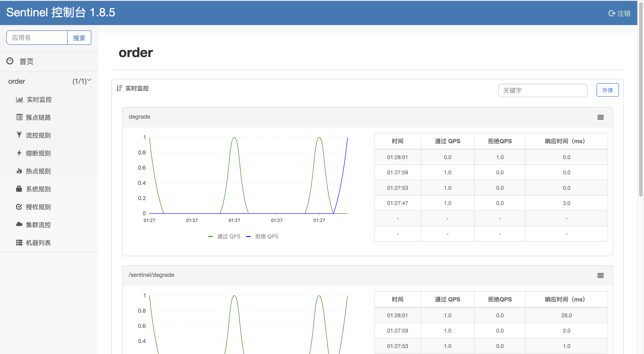The width and height of the screenshot is (644, 354).
Task: Go to 首页 home page
Action: click(26, 61)
